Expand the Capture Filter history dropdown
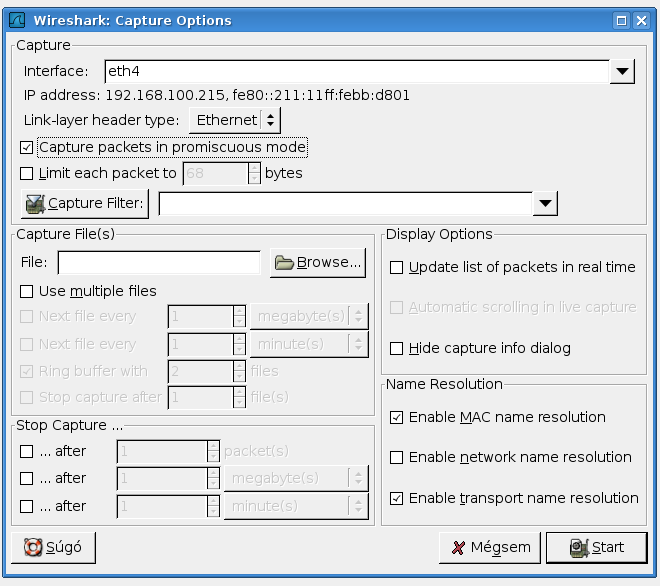This screenshot has height=586, width=660. click(545, 204)
